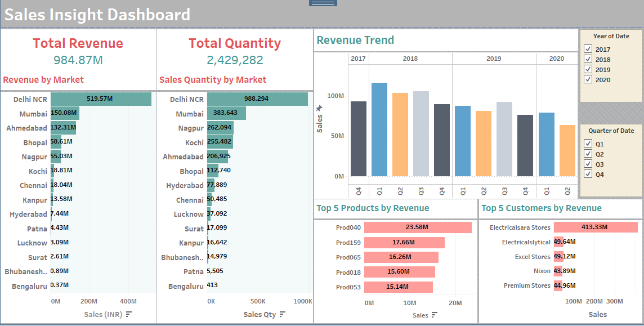Select the Kochi quantity bar 255,482
644x326 pixels.
click(x=220, y=142)
